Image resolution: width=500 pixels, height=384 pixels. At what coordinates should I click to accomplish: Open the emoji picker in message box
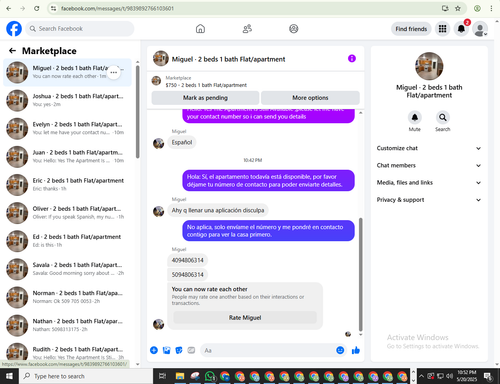(x=340, y=350)
